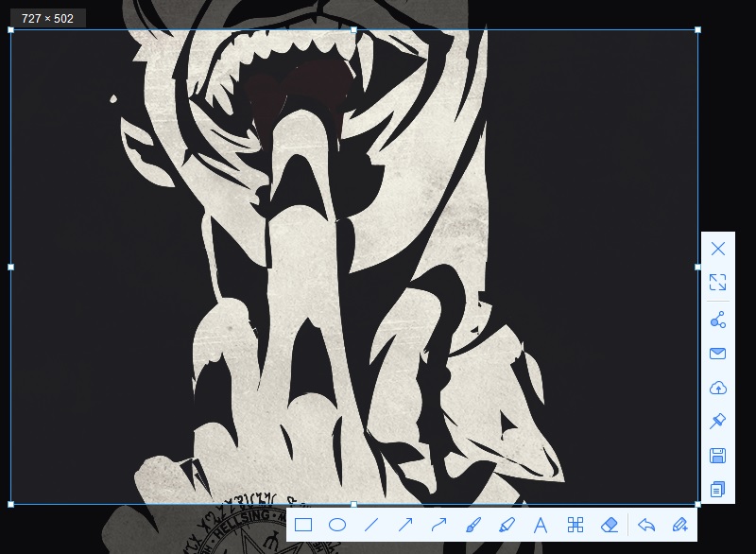
Task: Upload the screenshot to cloud
Action: [718, 388]
